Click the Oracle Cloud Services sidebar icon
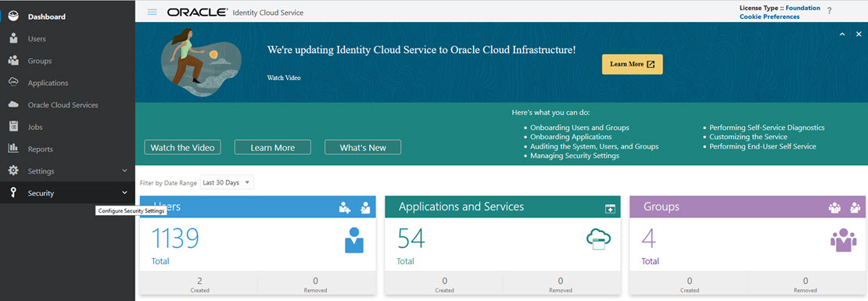The height and width of the screenshot is (301, 868). 14,105
